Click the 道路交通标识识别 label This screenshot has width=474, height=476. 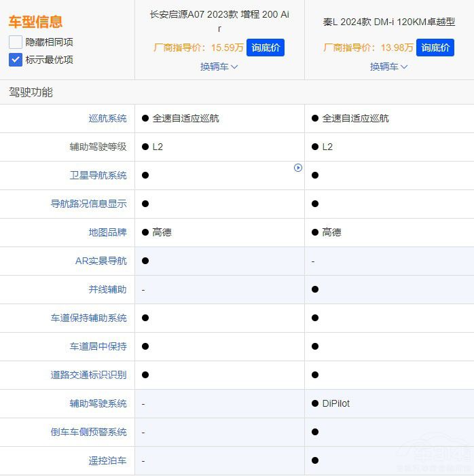(88, 375)
